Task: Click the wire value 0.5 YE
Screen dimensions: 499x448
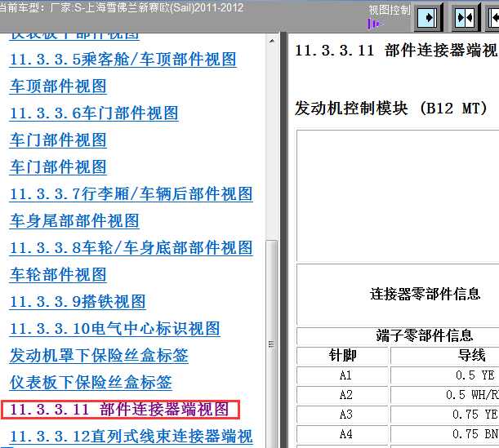Action: point(474,375)
